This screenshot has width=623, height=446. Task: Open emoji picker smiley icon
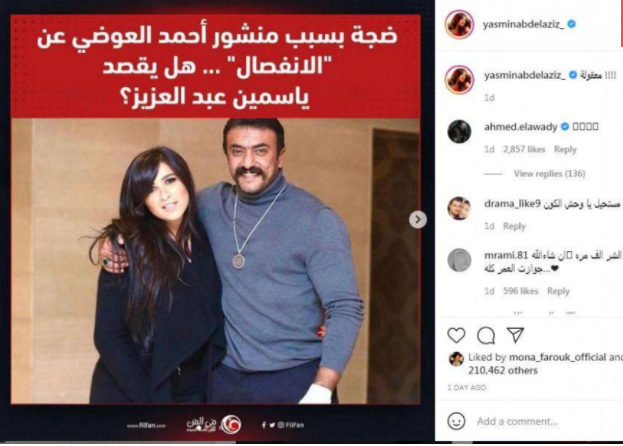(x=456, y=421)
